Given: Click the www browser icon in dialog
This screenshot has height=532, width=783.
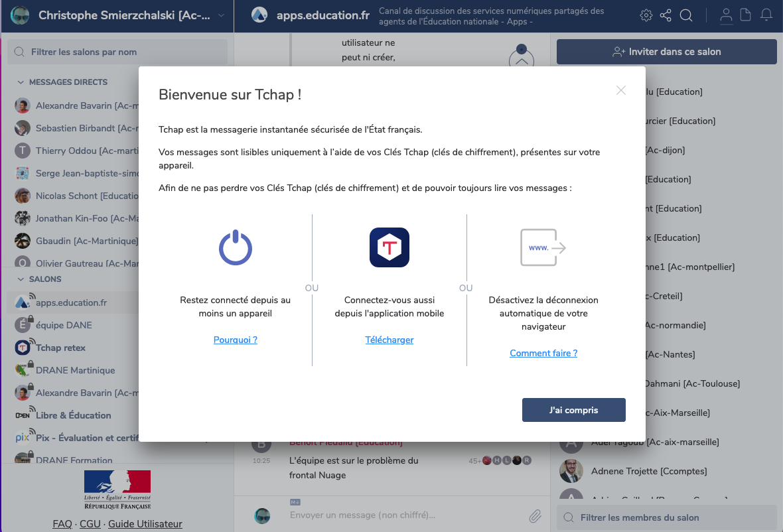Looking at the screenshot, I should coord(543,247).
